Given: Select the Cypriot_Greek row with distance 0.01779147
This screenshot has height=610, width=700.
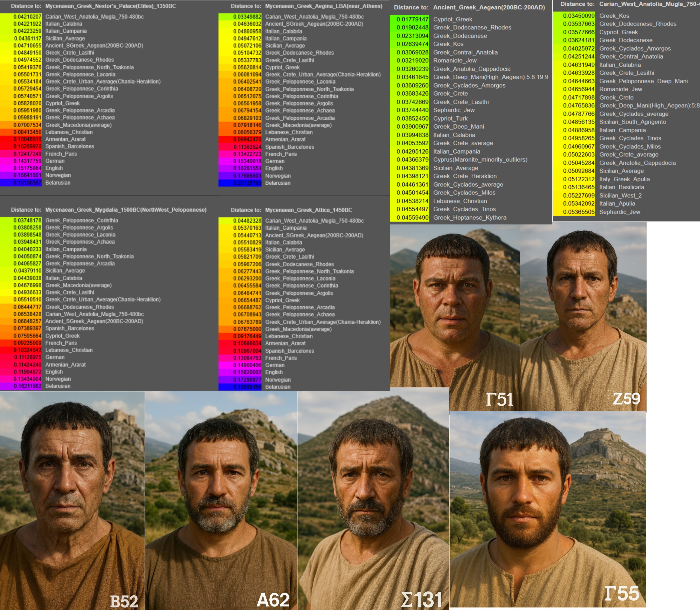Looking at the screenshot, I should [453, 19].
